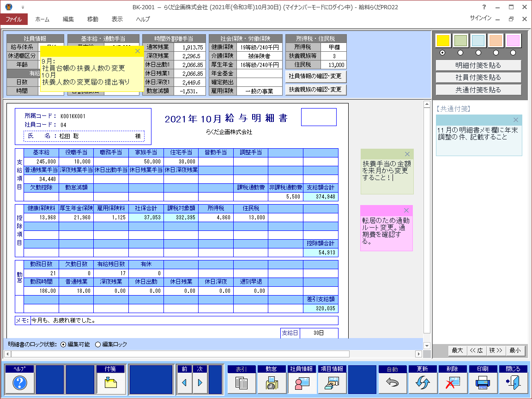Pick the green sticky color swatch
The width and height of the screenshot is (532, 399).
tap(460, 41)
